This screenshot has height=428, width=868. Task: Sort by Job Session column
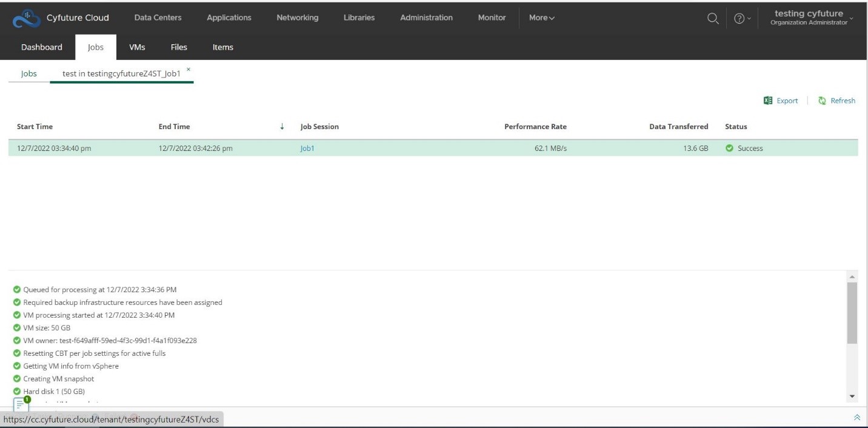tap(319, 127)
